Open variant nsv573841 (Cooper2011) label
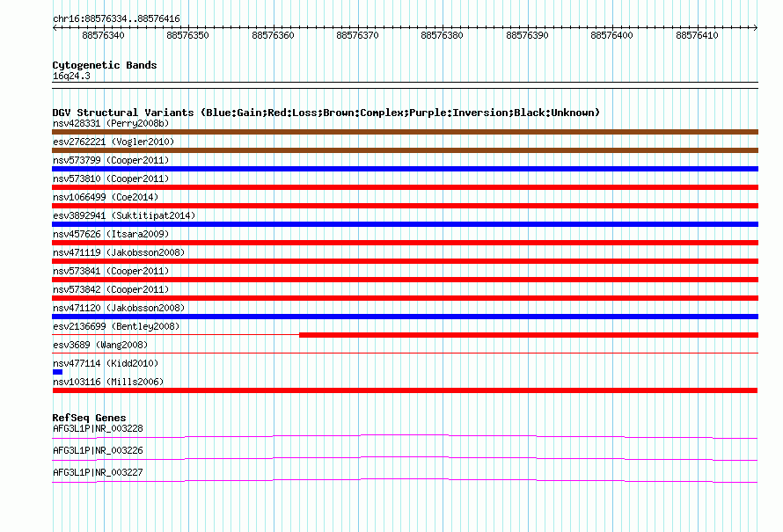 pyautogui.click(x=111, y=271)
